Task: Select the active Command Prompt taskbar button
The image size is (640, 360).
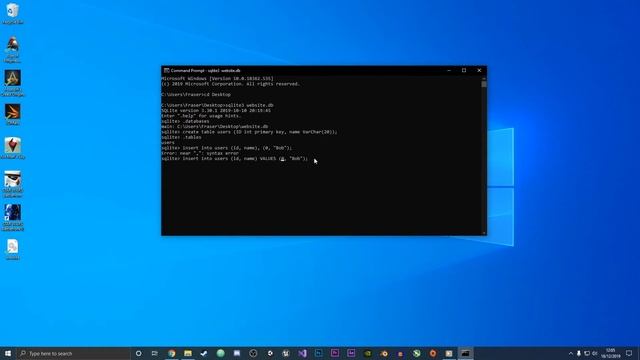Action: (x=465, y=353)
